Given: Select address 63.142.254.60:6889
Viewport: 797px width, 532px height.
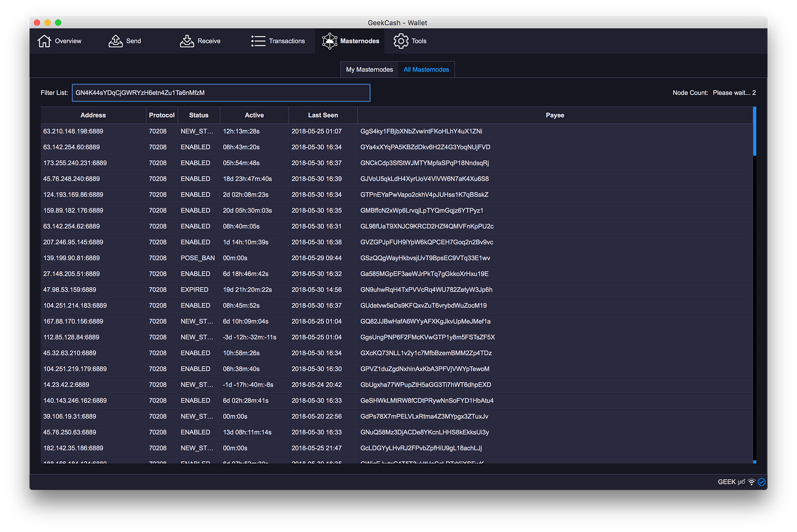Looking at the screenshot, I should click(71, 147).
